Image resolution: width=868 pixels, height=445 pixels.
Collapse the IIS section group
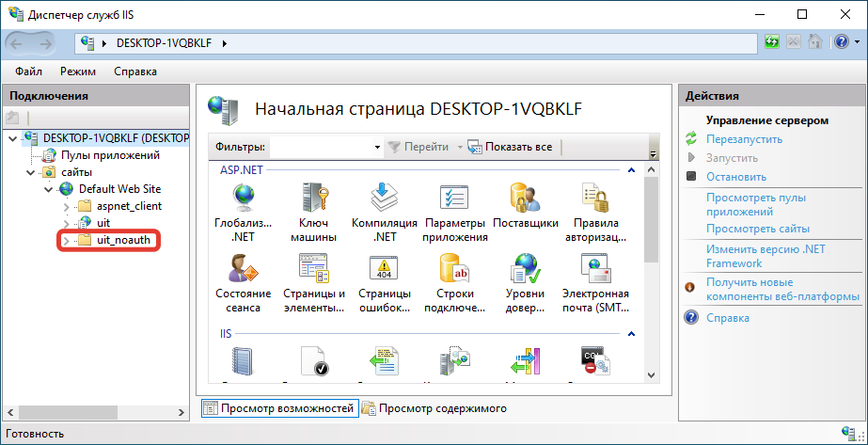[630, 334]
